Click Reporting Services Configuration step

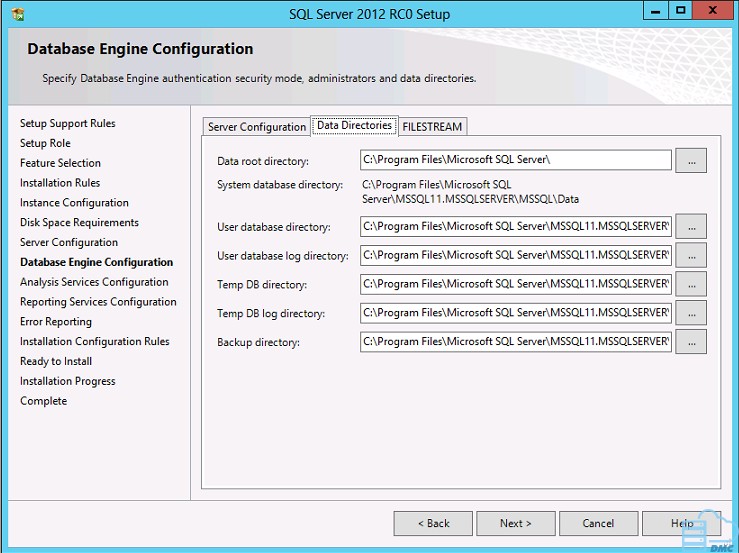click(98, 302)
